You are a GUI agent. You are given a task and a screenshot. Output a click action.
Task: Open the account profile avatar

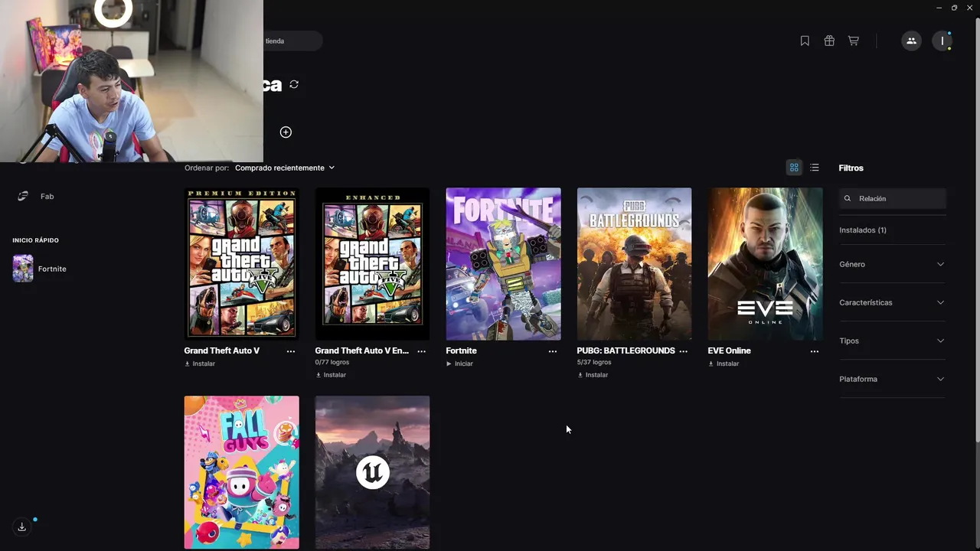942,41
